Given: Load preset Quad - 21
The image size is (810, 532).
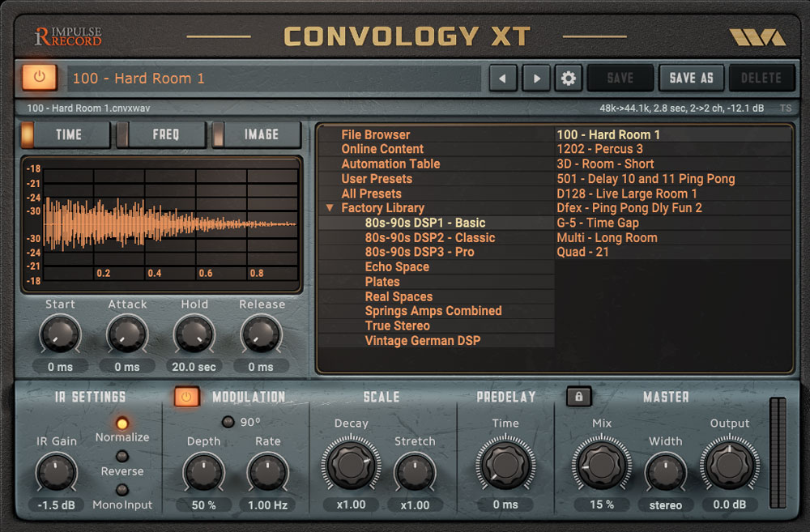Looking at the screenshot, I should tap(672, 252).
